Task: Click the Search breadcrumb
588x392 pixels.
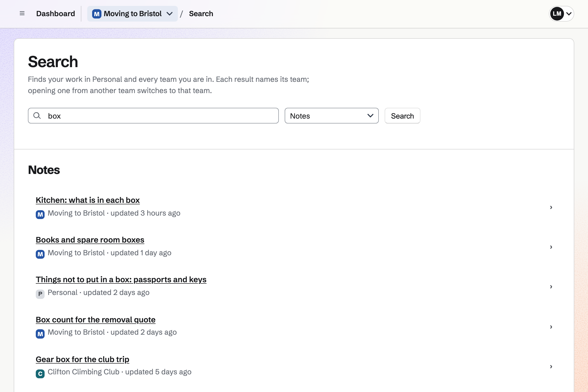Action: tap(201, 13)
